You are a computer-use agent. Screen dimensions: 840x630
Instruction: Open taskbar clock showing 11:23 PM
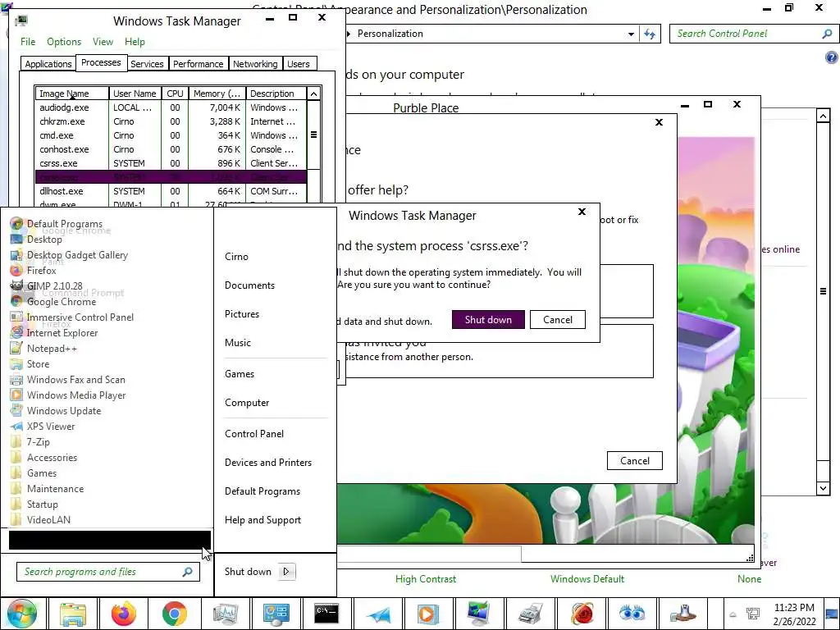coord(794,614)
